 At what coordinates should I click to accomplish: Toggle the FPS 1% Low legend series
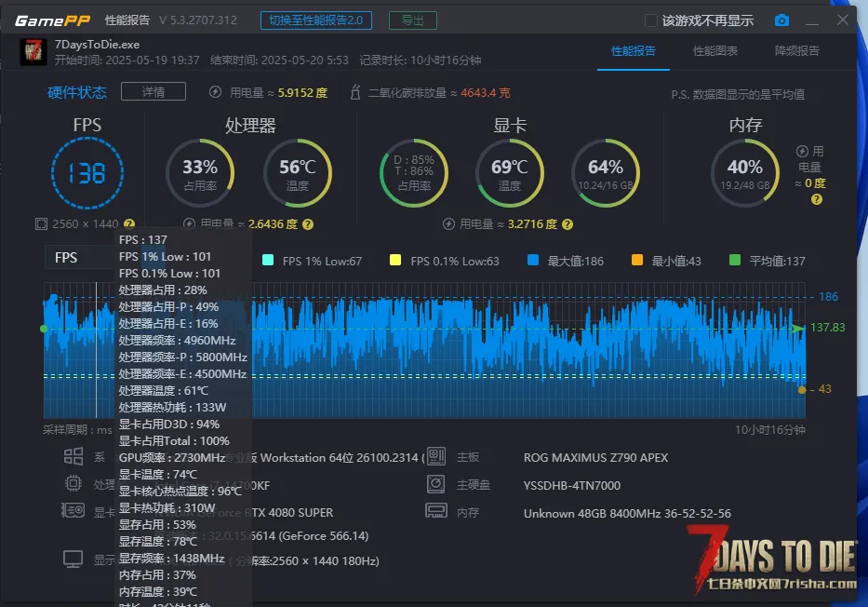(x=269, y=261)
